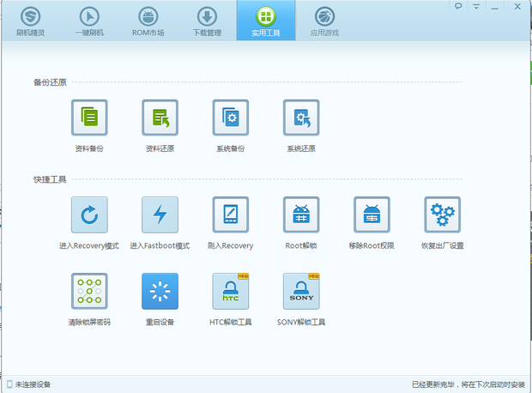Click the 恢复出厂设置 gears icon
This screenshot has height=393, width=532.
point(443,215)
